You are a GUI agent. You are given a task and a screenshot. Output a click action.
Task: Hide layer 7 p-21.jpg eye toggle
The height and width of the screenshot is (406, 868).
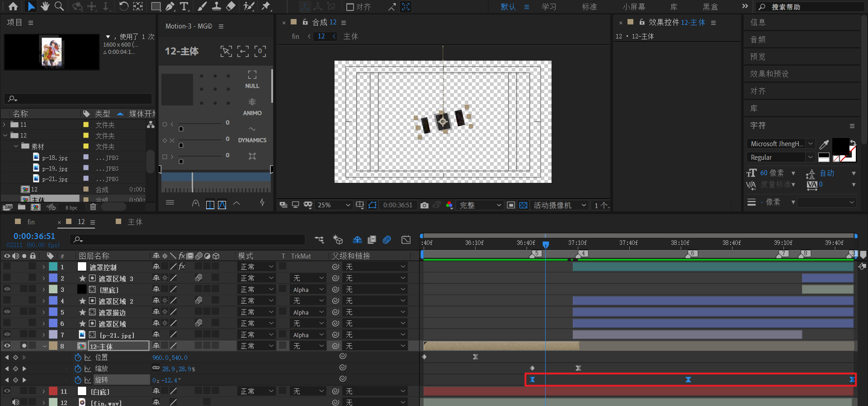click(7, 334)
